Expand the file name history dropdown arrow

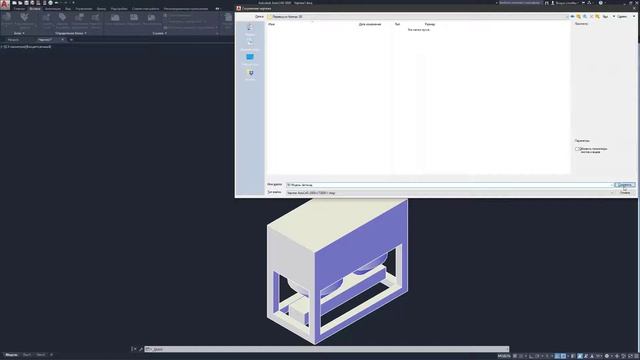coord(611,185)
